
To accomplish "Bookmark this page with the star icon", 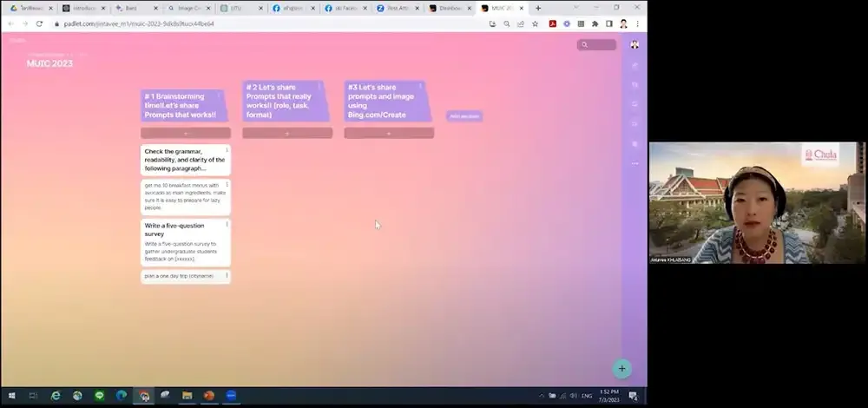I will pyautogui.click(x=535, y=23).
